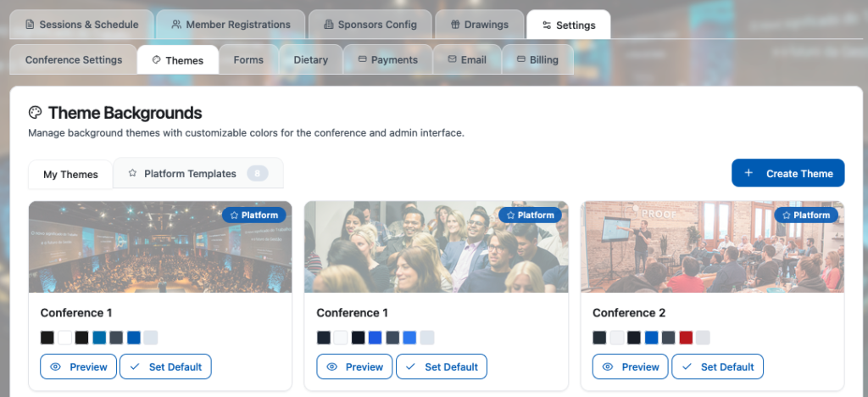Image resolution: width=868 pixels, height=397 pixels.
Task: Click the sliders icon on Settings tab
Action: pos(547,25)
